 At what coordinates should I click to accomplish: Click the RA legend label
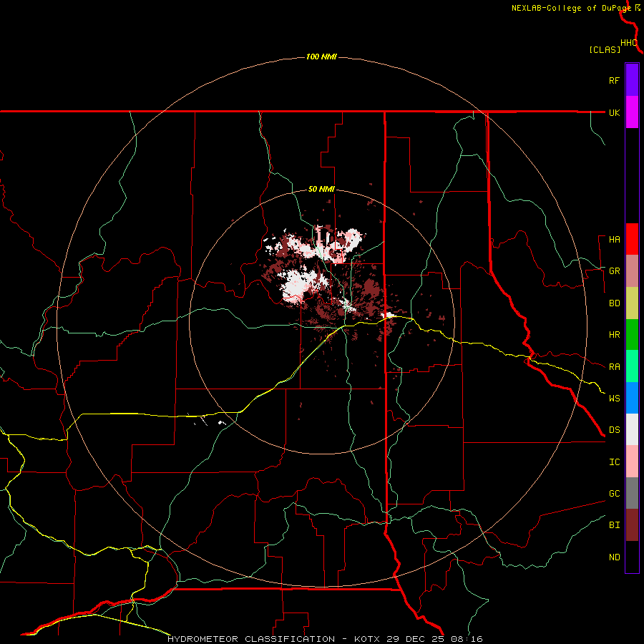614,367
